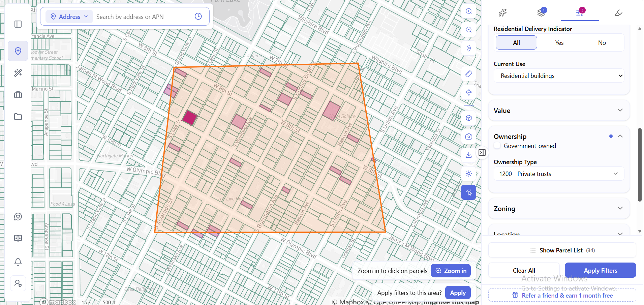Click the pink parcel at Hotel Solaire

[x=332, y=111]
